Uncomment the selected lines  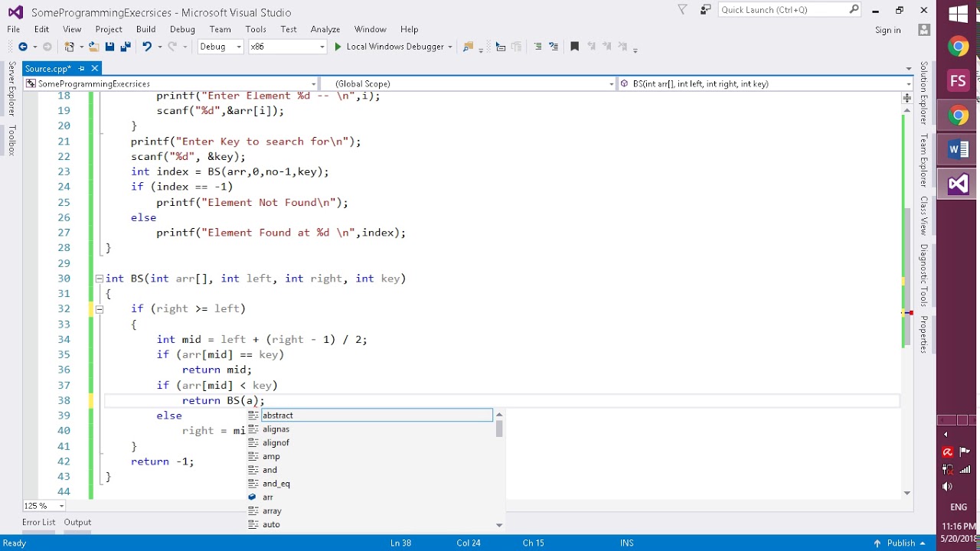point(553,47)
